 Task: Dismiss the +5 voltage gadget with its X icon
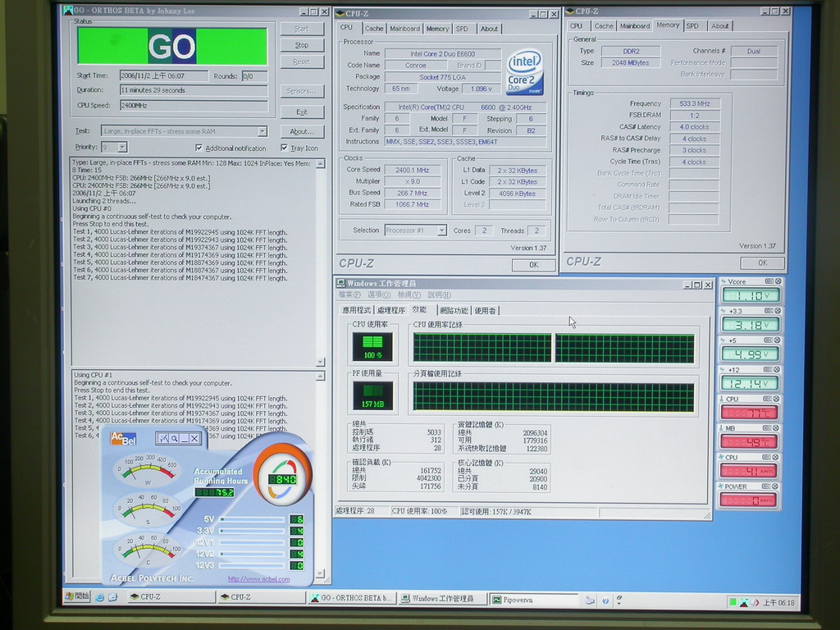point(778,340)
